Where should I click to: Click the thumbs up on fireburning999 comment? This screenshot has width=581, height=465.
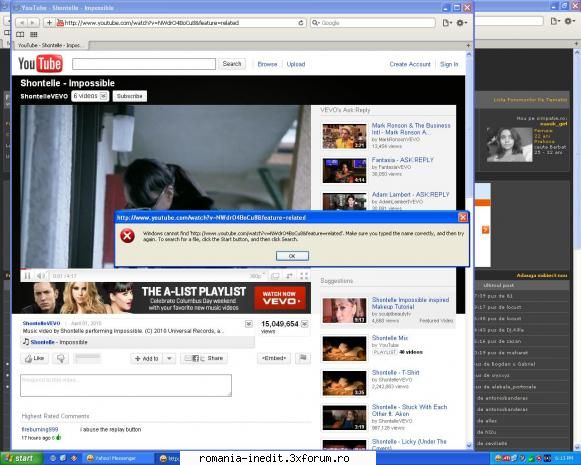58,438
